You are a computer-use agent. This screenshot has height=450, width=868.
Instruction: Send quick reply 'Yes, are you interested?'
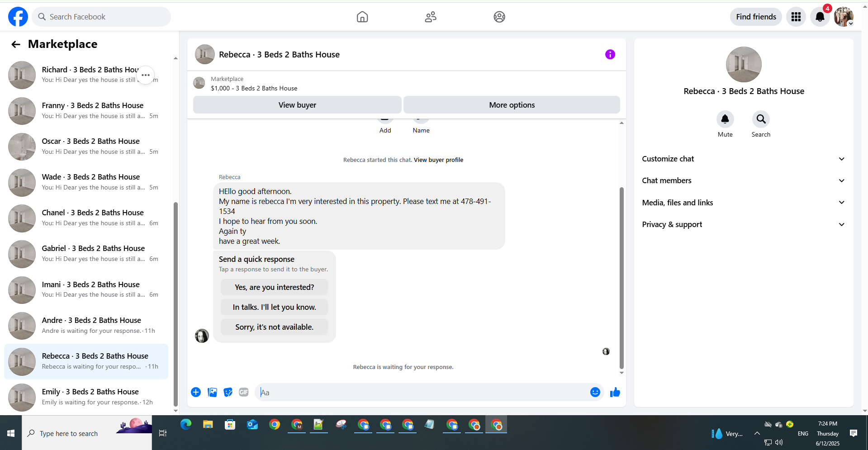click(x=274, y=287)
